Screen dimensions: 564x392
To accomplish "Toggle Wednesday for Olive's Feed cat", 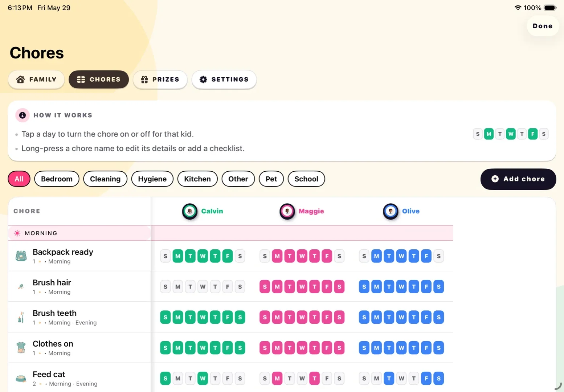I will pyautogui.click(x=401, y=379).
